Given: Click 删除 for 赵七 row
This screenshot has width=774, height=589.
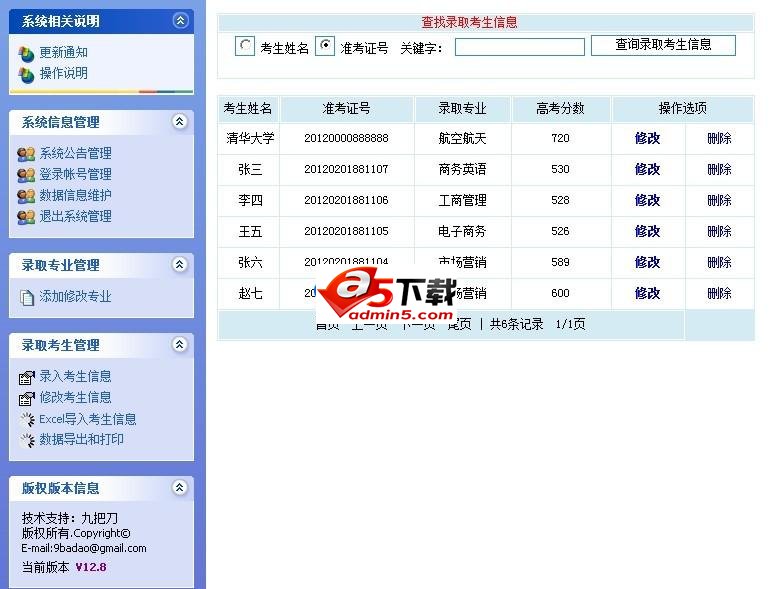Looking at the screenshot, I should pyautogui.click(x=720, y=293).
